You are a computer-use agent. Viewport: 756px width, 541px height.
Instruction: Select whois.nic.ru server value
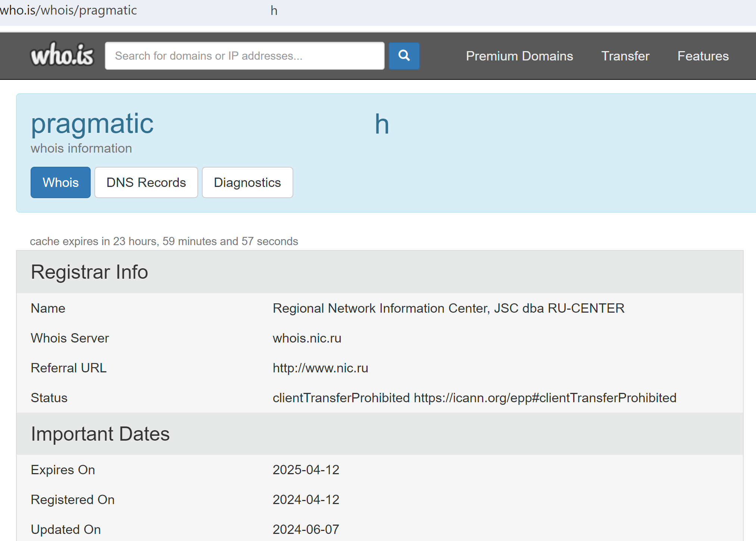[x=307, y=338]
